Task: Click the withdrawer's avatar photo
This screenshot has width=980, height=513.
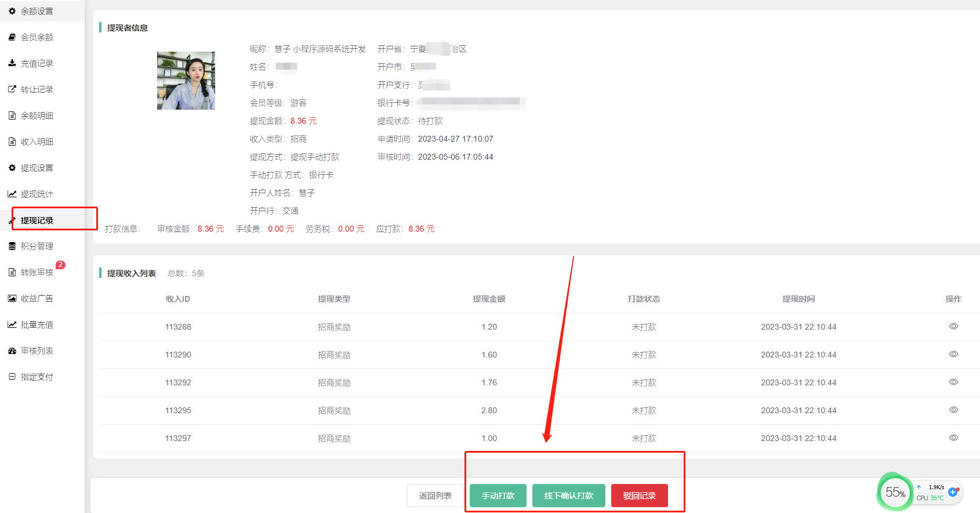Action: 186,81
